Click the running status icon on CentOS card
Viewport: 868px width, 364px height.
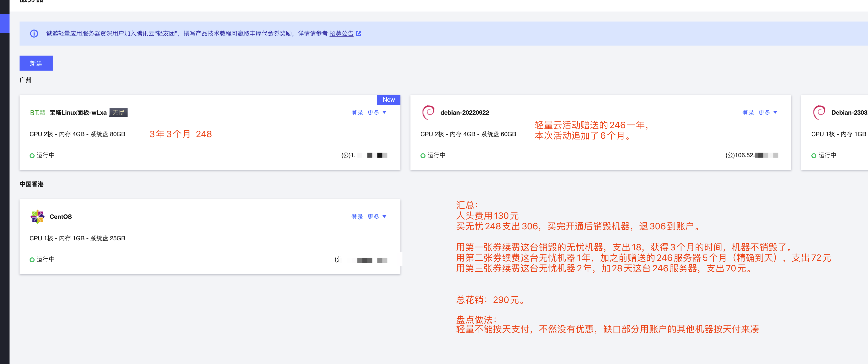point(32,260)
